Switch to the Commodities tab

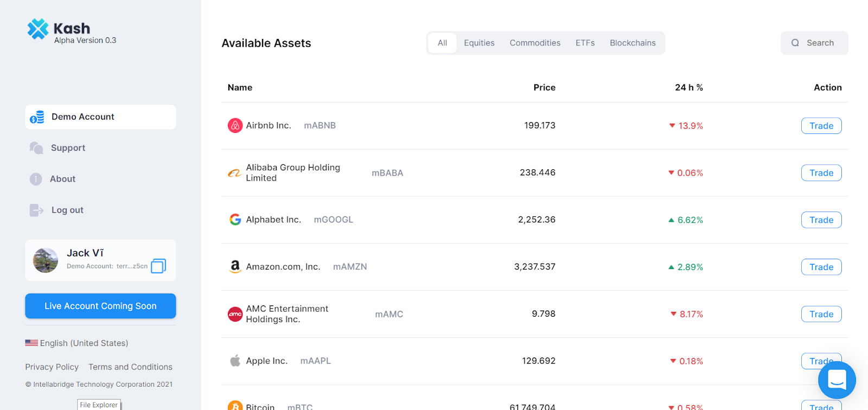click(x=535, y=43)
